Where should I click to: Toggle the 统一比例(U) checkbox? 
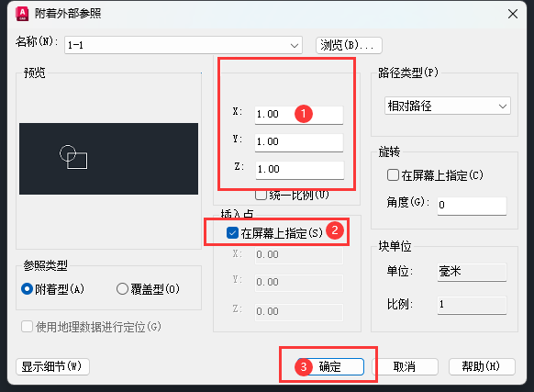[x=261, y=195]
